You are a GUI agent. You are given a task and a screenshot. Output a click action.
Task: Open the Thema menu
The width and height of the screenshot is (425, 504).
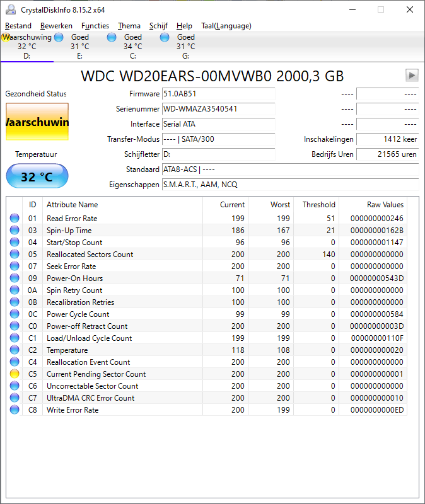[129, 26]
